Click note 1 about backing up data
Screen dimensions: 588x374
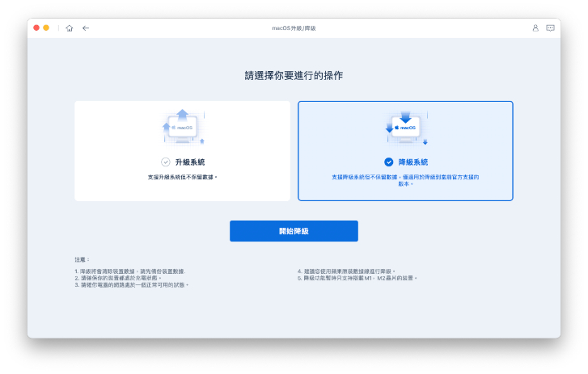[129, 271]
